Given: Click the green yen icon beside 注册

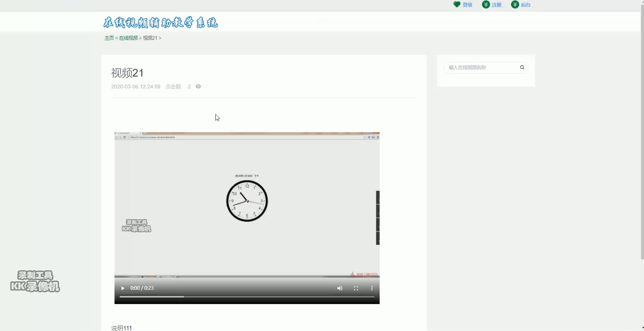Looking at the screenshot, I should click(486, 4).
